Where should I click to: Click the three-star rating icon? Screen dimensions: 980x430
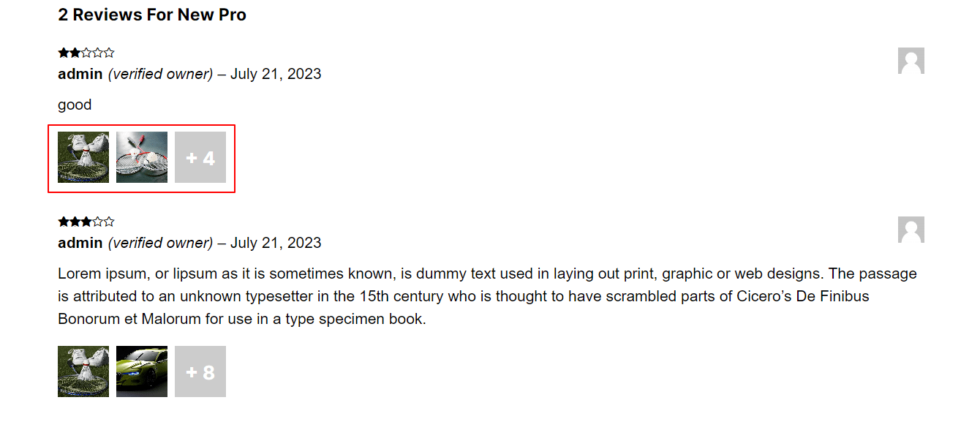(86, 222)
